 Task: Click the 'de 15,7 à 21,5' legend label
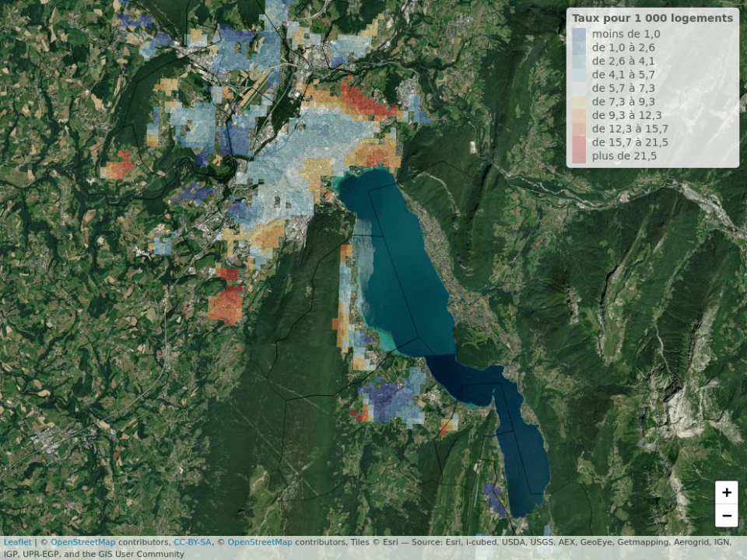(x=630, y=142)
